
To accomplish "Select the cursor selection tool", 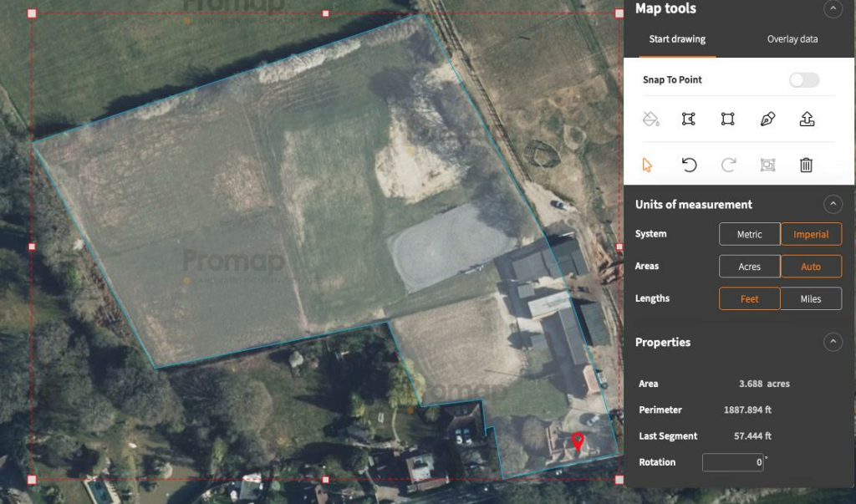I will 649,165.
